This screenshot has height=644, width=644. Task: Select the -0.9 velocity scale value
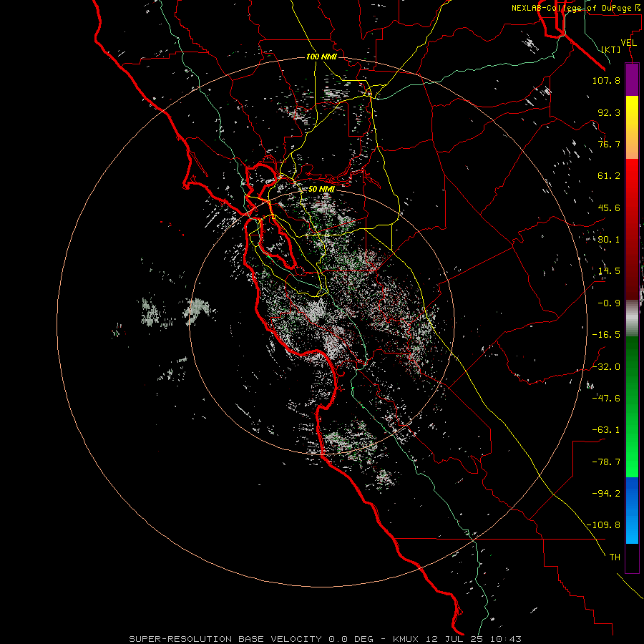click(609, 303)
